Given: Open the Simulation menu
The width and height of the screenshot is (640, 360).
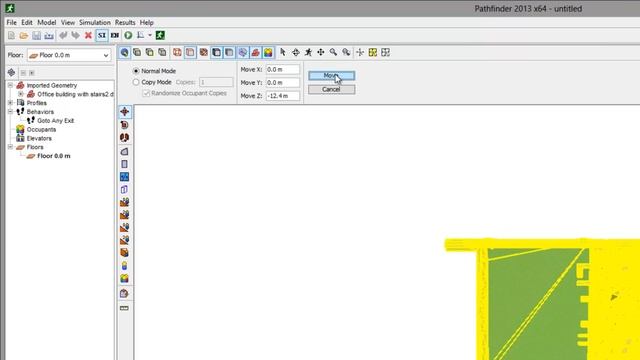Looking at the screenshot, I should click(95, 22).
